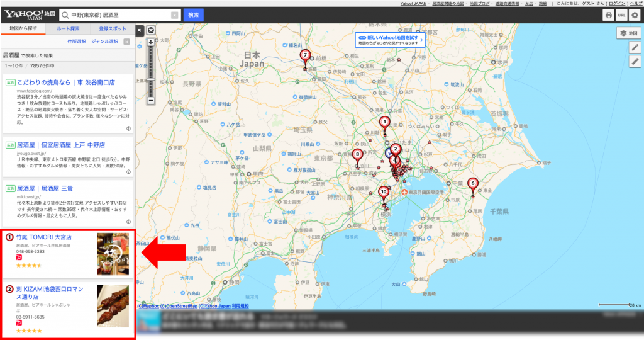Open the 地図 map layer selector
The width and height of the screenshot is (644, 340).
629,33
